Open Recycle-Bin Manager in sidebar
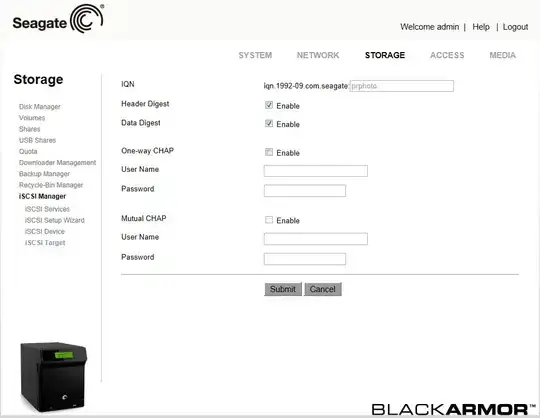The height and width of the screenshot is (418, 540). coord(51,185)
